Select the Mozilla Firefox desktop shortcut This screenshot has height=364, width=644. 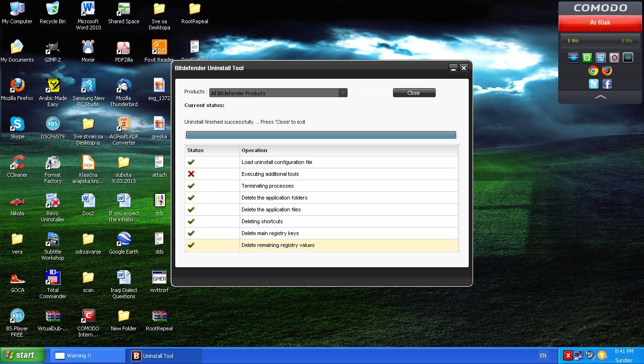tap(17, 90)
